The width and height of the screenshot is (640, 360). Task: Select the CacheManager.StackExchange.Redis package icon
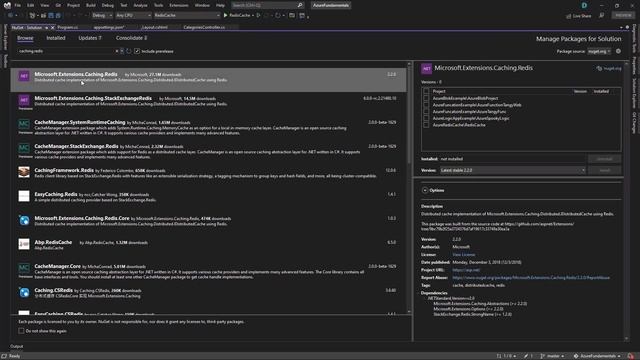pos(24,148)
